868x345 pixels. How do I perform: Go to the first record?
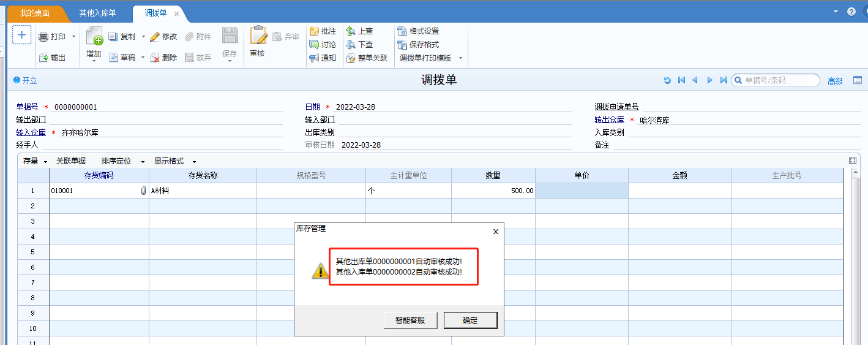point(681,80)
